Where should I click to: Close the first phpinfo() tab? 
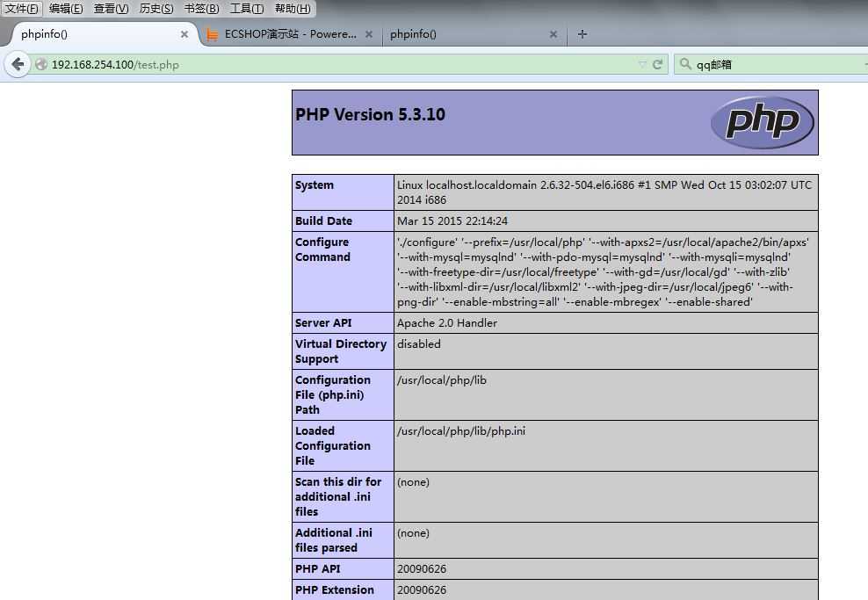tap(184, 34)
